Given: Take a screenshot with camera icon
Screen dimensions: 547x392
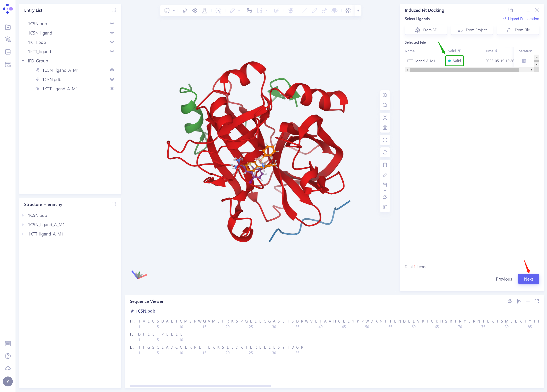Looking at the screenshot, I should pyautogui.click(x=385, y=128).
